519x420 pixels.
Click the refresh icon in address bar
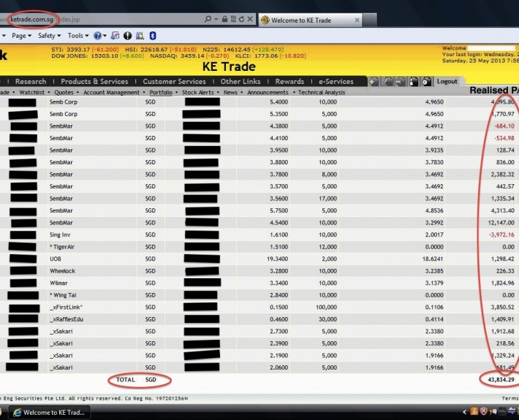(x=242, y=19)
